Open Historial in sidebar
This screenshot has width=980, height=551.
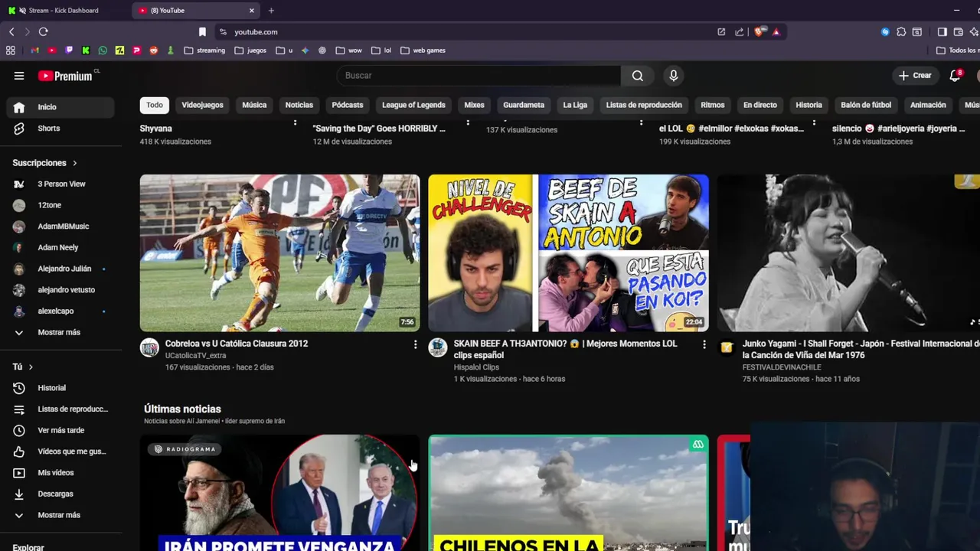coord(60,388)
